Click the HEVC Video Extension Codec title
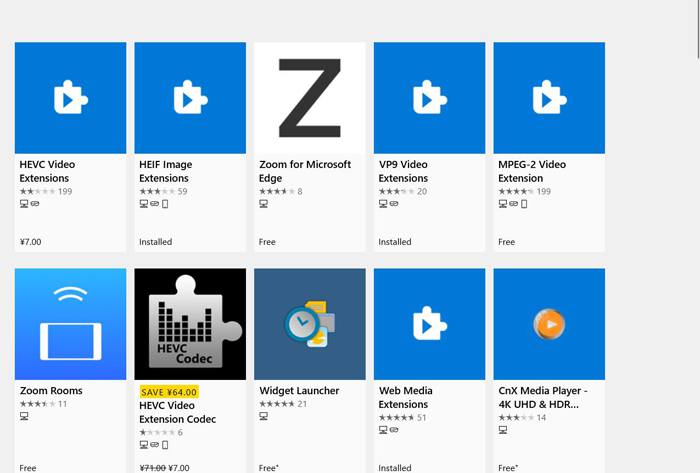Image resolution: width=700 pixels, height=473 pixels. click(178, 412)
